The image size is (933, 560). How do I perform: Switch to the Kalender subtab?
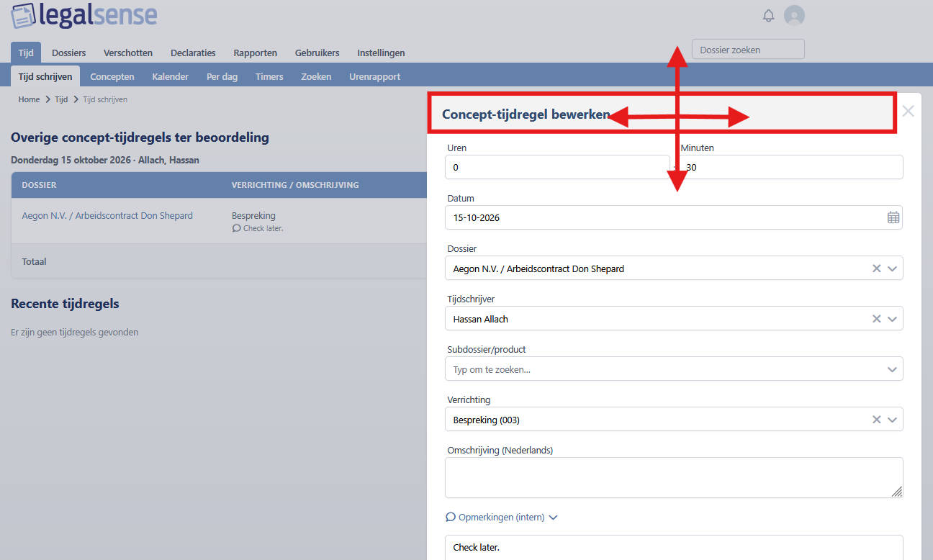point(171,76)
